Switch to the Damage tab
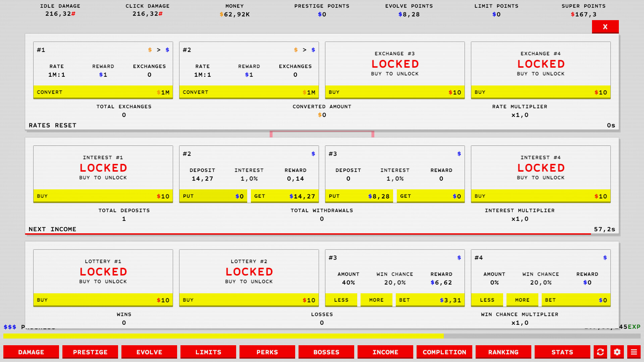644x362 pixels. (31, 352)
